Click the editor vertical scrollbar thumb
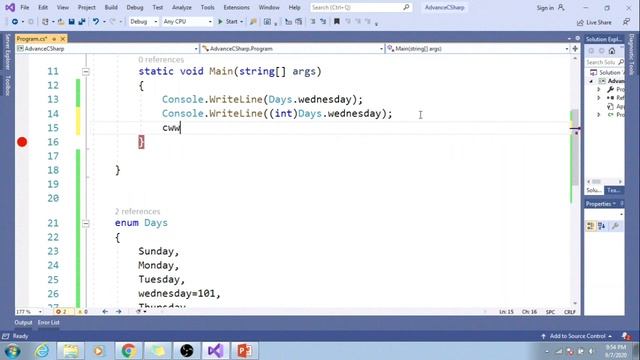Image resolution: width=640 pixels, height=360 pixels. [x=575, y=147]
